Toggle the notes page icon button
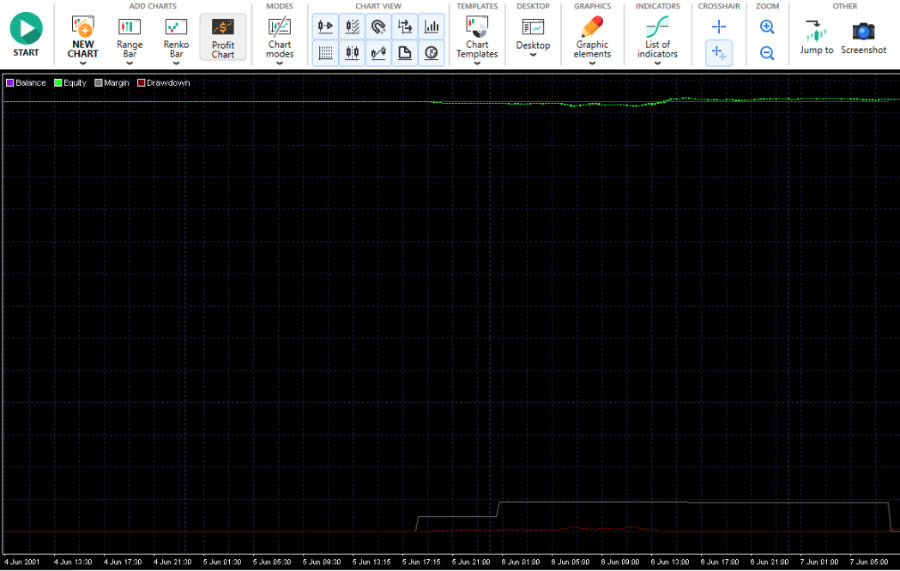Image resolution: width=900 pixels, height=571 pixels. coord(405,53)
